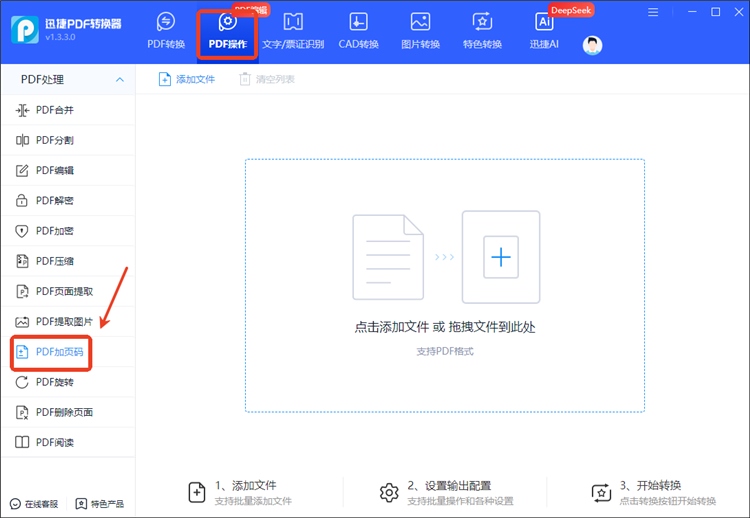The width and height of the screenshot is (750, 518).
Task: Close the application window
Action: 739,12
